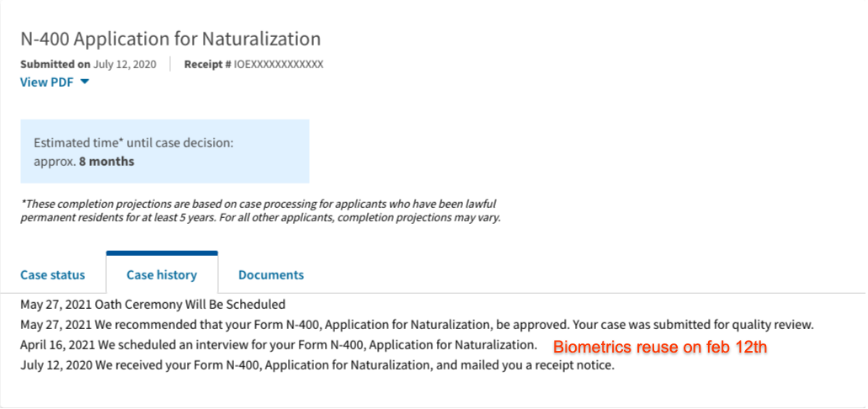Select the Case history tab
Image resolution: width=868 pixels, height=409 pixels.
tap(162, 274)
